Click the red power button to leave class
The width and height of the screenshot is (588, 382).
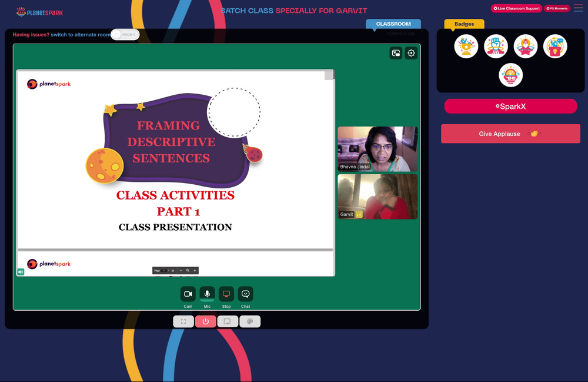(x=205, y=321)
